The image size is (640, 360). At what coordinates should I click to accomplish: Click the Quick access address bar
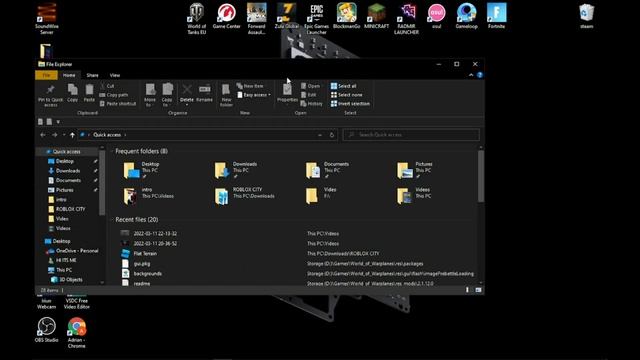coord(207,135)
